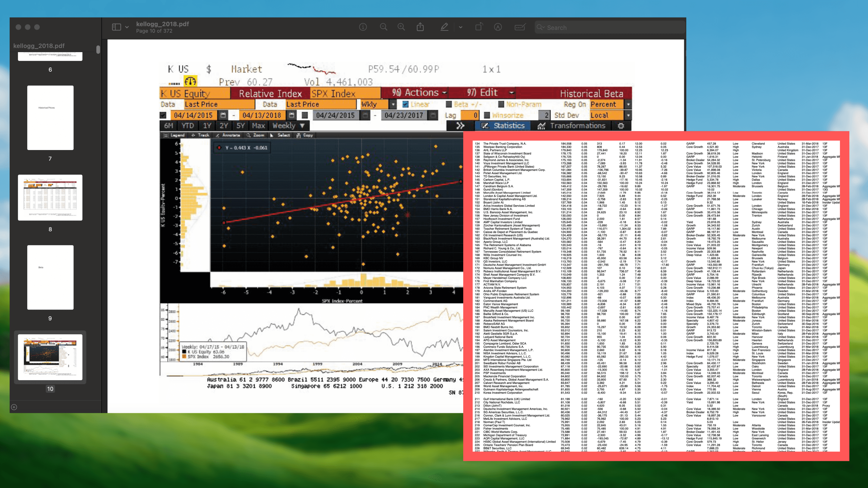Image resolution: width=868 pixels, height=488 pixels.
Task: Enable the Winsorize checkbox
Action: [x=486, y=115]
